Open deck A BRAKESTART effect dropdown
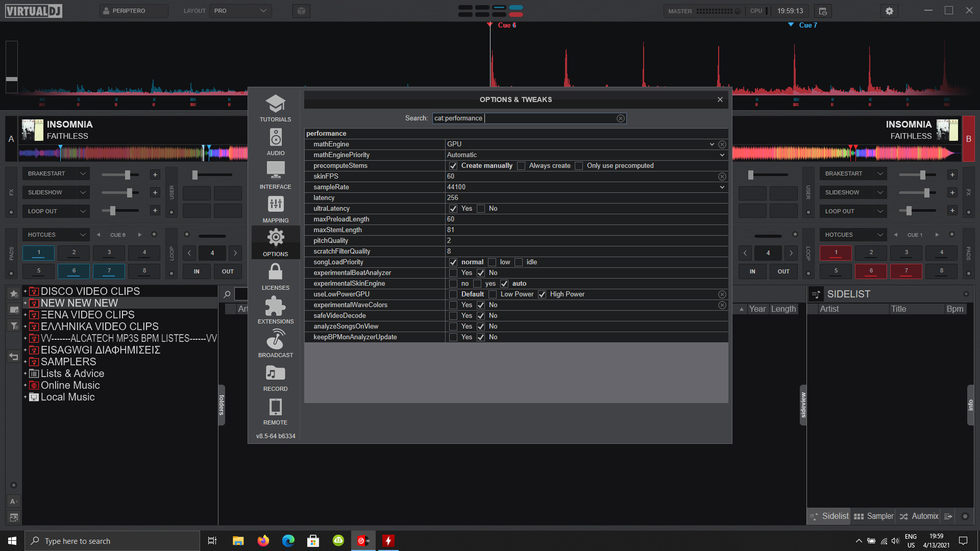 (56, 174)
